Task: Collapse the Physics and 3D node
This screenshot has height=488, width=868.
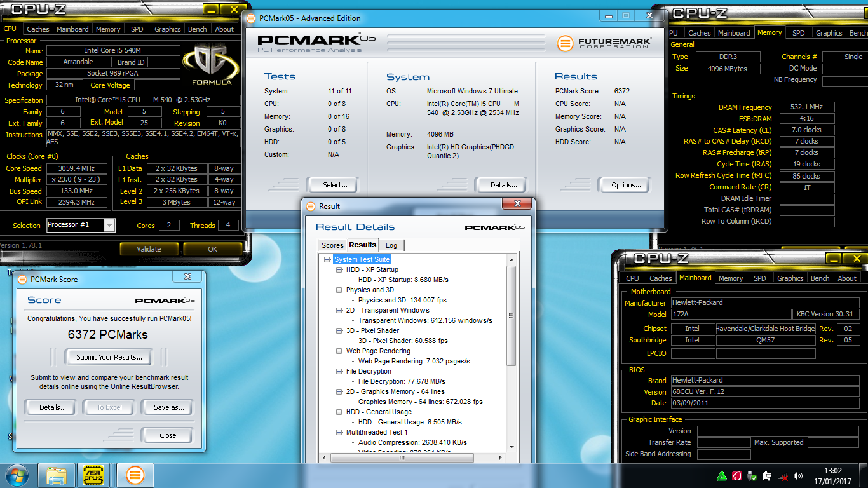Action: pos(340,290)
